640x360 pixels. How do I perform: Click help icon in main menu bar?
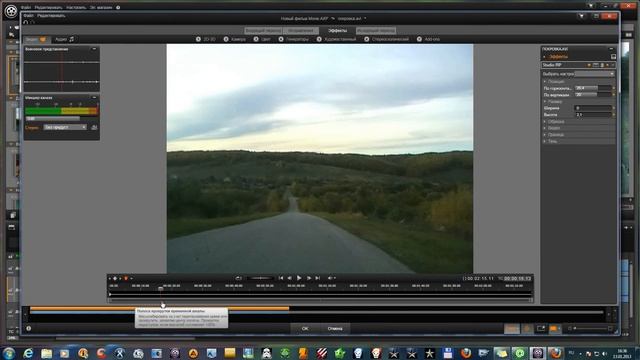[118, 7]
